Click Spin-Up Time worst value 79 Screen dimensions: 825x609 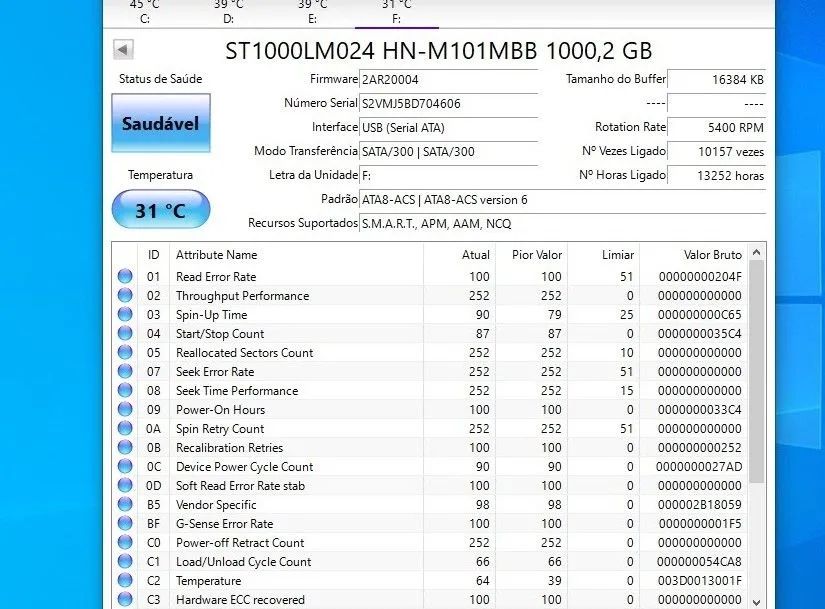(x=555, y=315)
